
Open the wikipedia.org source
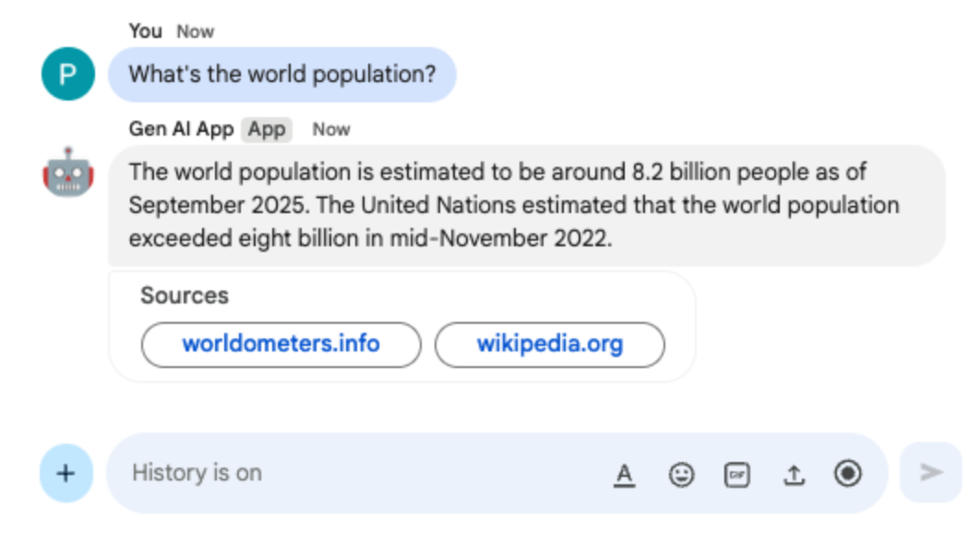pos(549,344)
